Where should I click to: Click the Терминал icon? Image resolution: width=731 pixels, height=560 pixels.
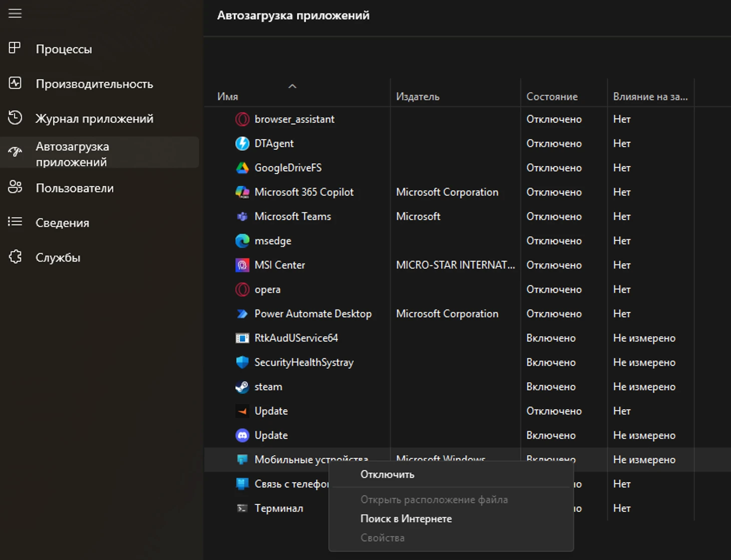242,508
